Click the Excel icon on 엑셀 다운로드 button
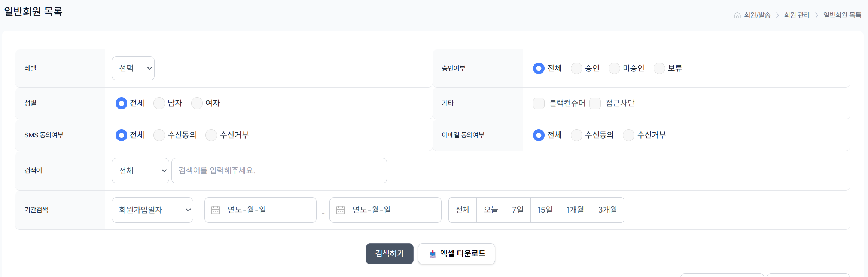 (433, 253)
